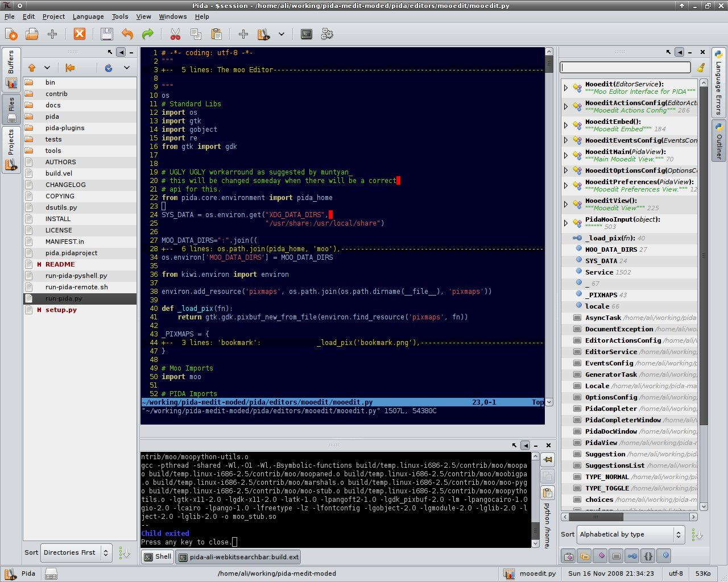Click the orange close document icon

pyautogui.click(x=80, y=34)
